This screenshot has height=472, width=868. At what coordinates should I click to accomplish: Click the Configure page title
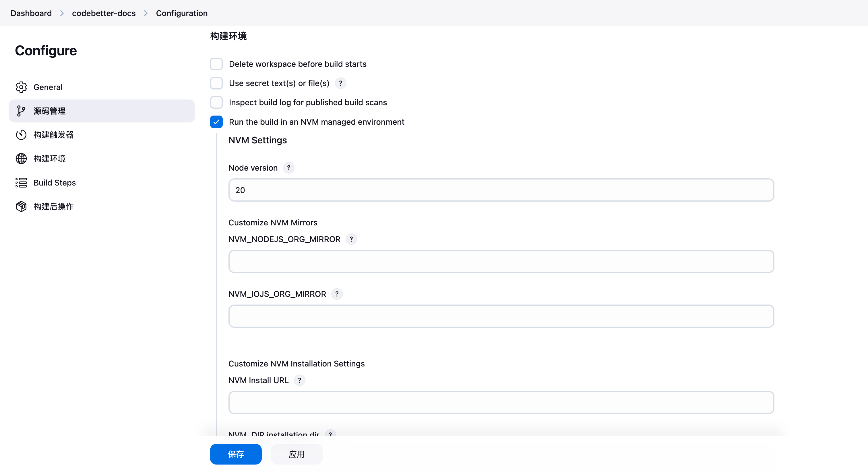click(46, 50)
